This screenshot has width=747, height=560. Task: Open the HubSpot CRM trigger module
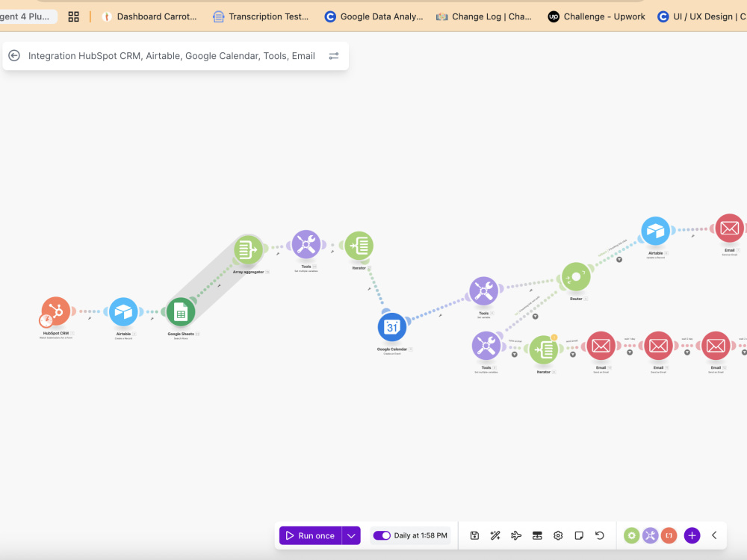tap(56, 311)
